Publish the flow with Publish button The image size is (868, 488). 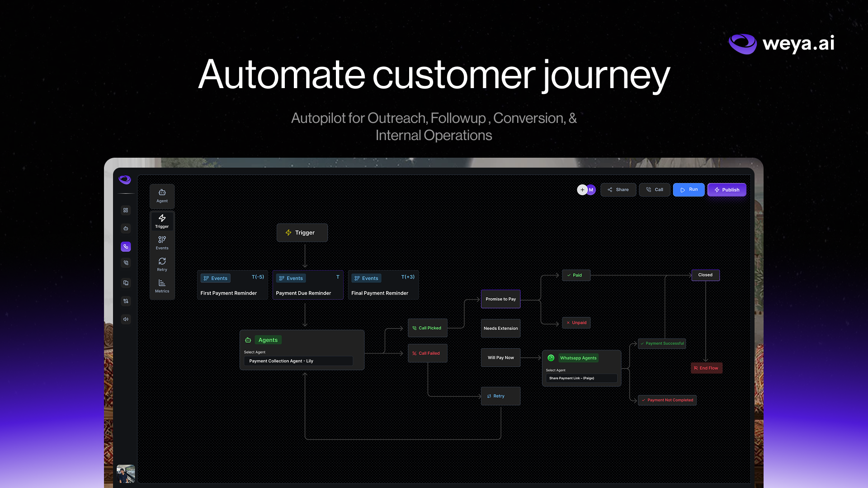point(726,190)
